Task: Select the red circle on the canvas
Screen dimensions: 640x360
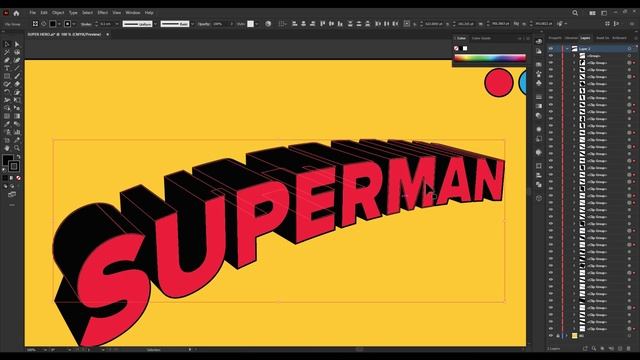Action: (x=499, y=82)
